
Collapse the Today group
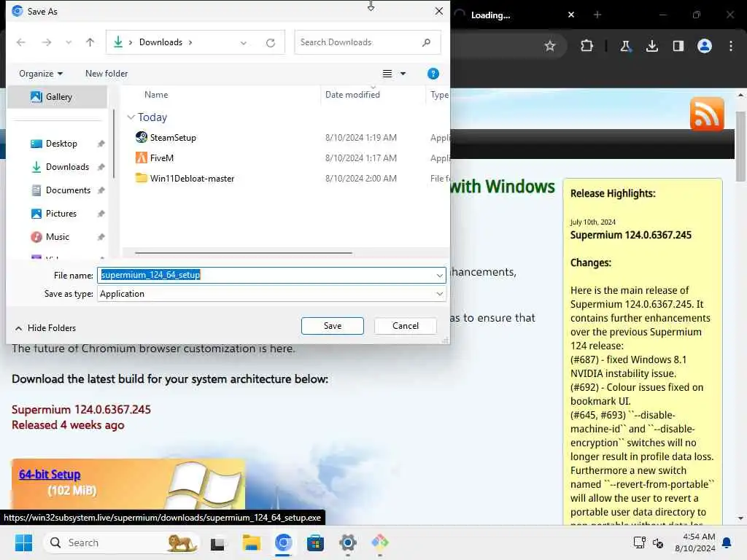[131, 117]
